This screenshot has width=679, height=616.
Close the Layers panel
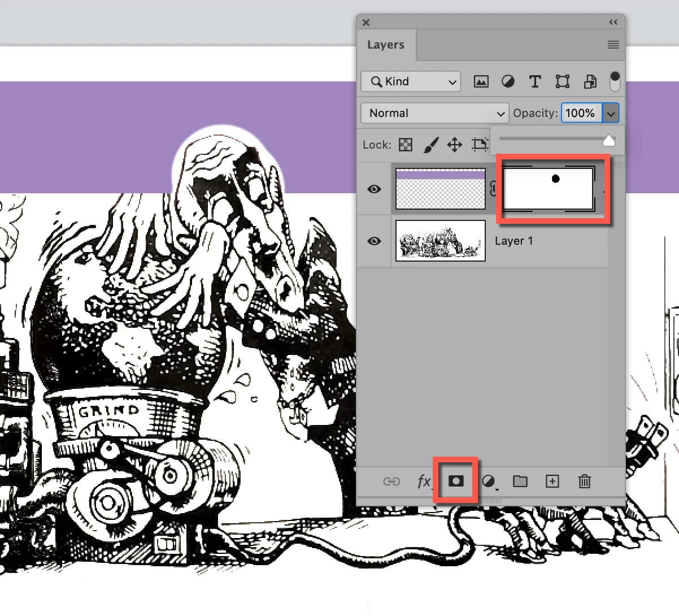(x=366, y=23)
